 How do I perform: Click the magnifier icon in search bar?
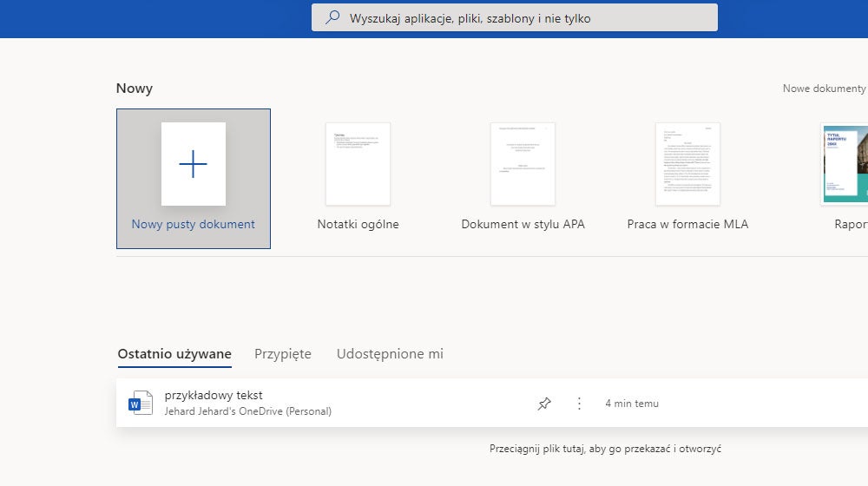(332, 17)
